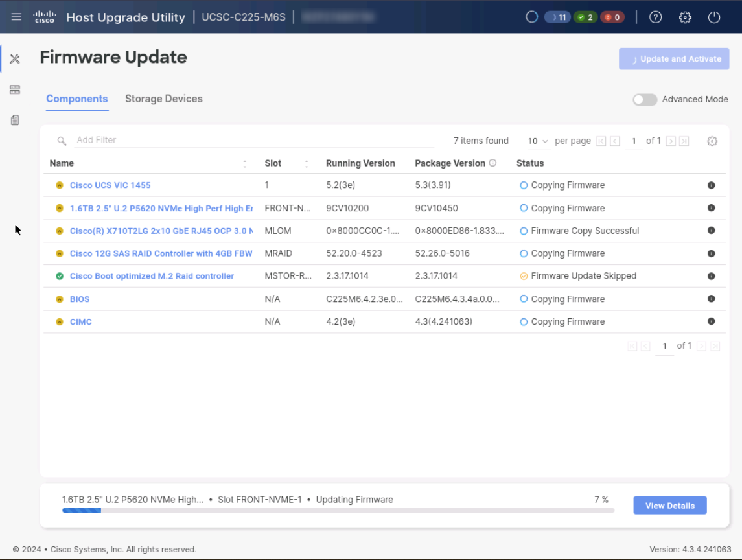The image size is (742, 560).
Task: Click the circular progress indicator in header
Action: [x=532, y=17]
